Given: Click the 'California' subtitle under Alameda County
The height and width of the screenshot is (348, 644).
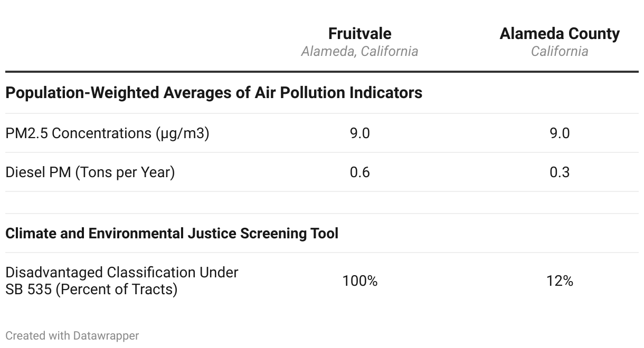Looking at the screenshot, I should [x=560, y=52].
